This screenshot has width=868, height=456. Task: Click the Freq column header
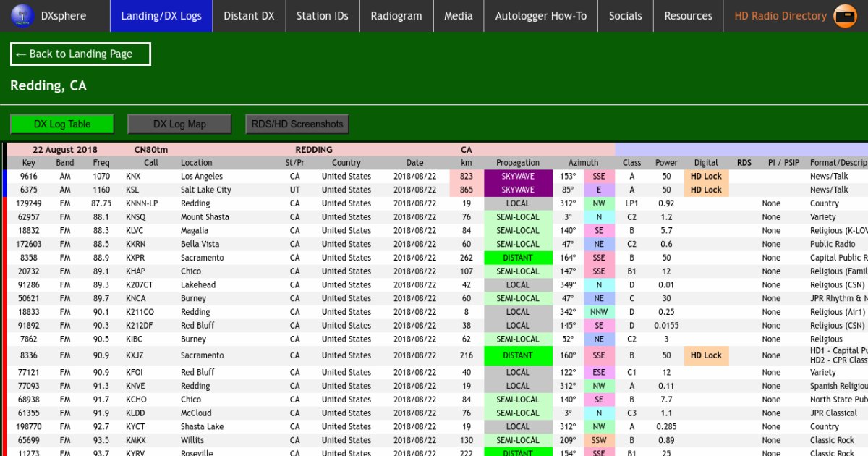(101, 163)
